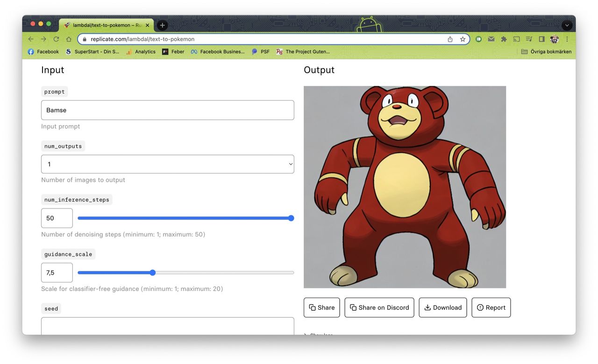The image size is (598, 364).
Task: Click the browser reload icon
Action: point(56,39)
